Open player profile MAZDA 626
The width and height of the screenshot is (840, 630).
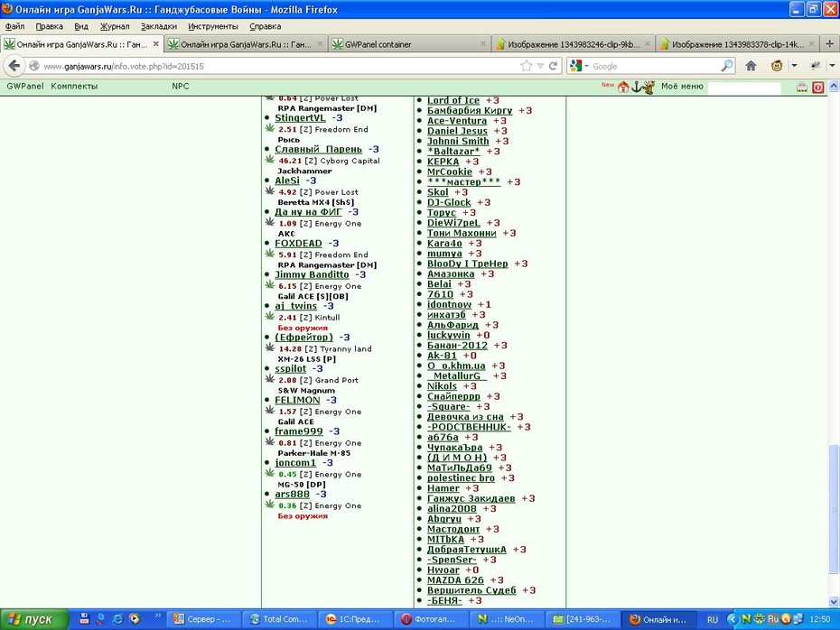point(455,580)
